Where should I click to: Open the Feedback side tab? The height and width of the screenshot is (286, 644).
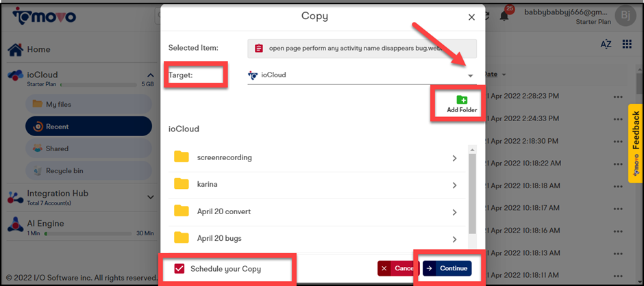[635, 143]
